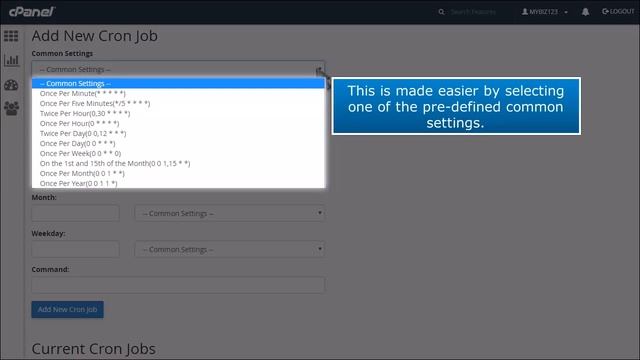Collapse the top Common Settings dropdown
640x360 pixels.
(x=178, y=69)
